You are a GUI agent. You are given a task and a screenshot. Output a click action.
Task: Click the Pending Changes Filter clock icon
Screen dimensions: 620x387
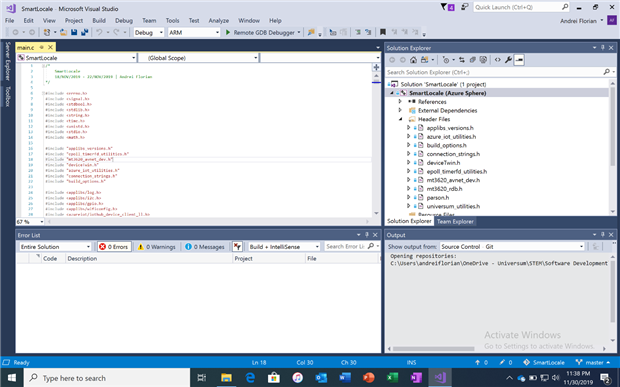click(446, 60)
